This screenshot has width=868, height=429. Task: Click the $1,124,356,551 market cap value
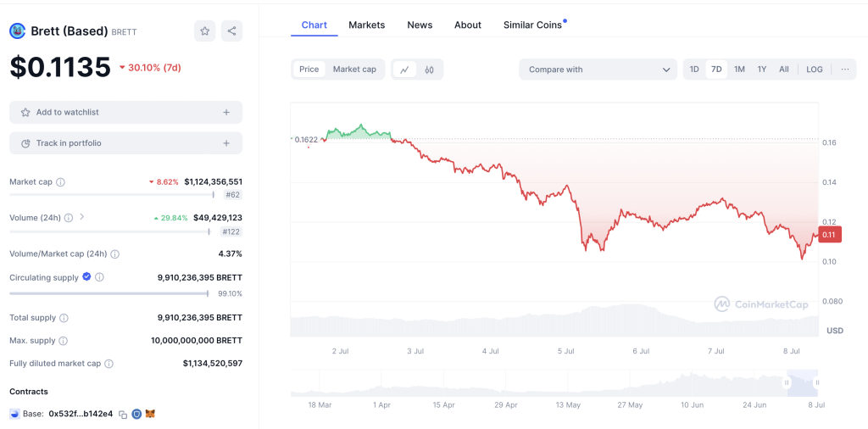(x=213, y=181)
